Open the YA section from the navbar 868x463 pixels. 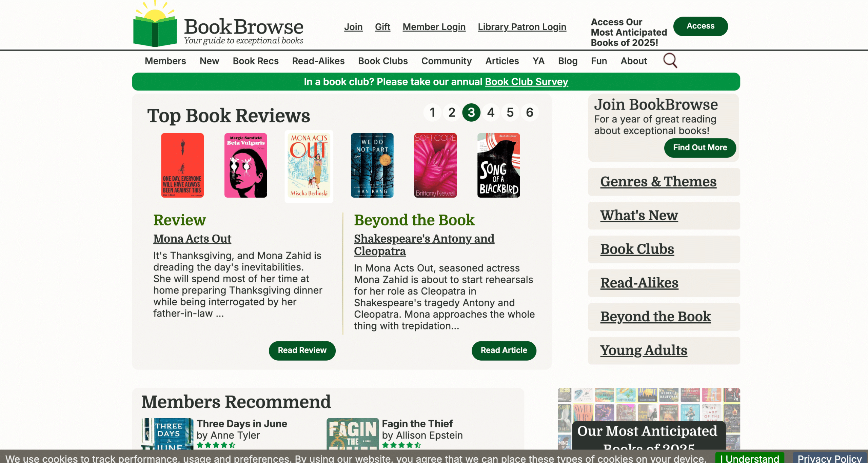click(538, 61)
